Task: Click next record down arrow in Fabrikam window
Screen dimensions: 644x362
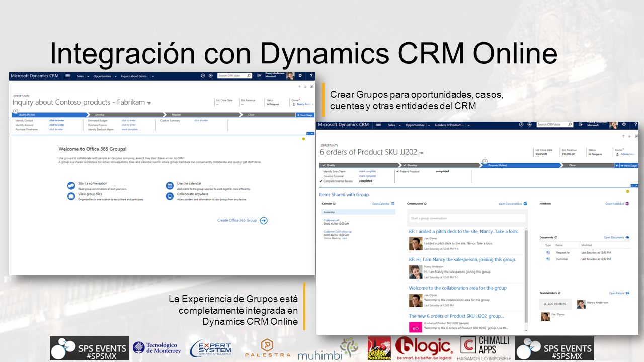Action: pyautogui.click(x=305, y=87)
